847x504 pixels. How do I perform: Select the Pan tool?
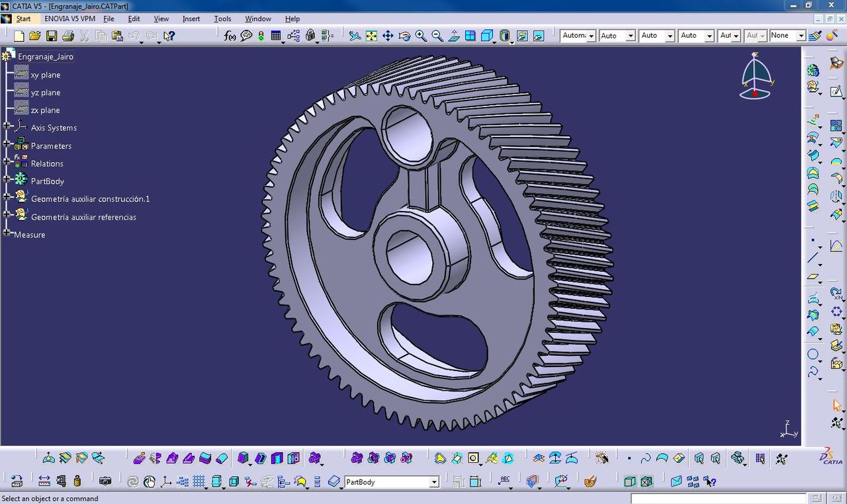388,36
